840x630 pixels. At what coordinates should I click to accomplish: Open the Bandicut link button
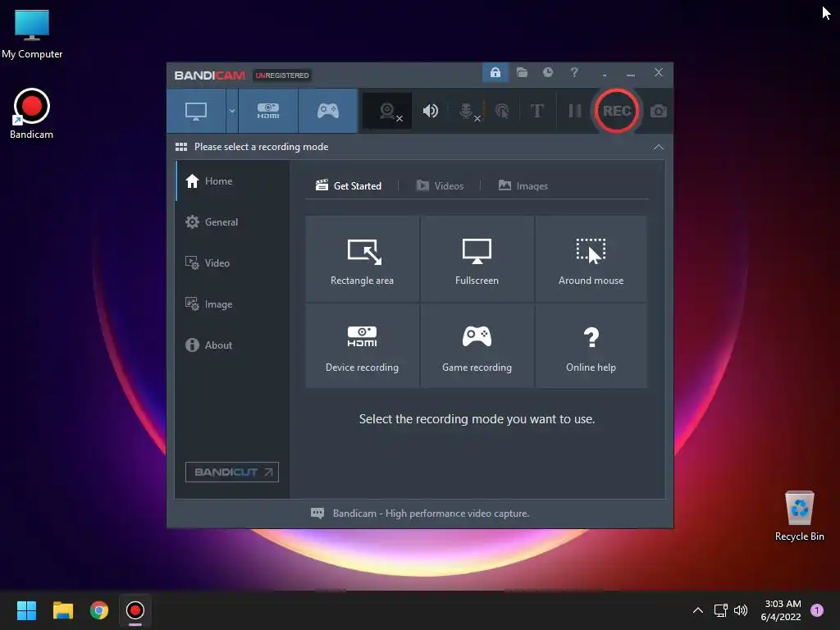(232, 472)
